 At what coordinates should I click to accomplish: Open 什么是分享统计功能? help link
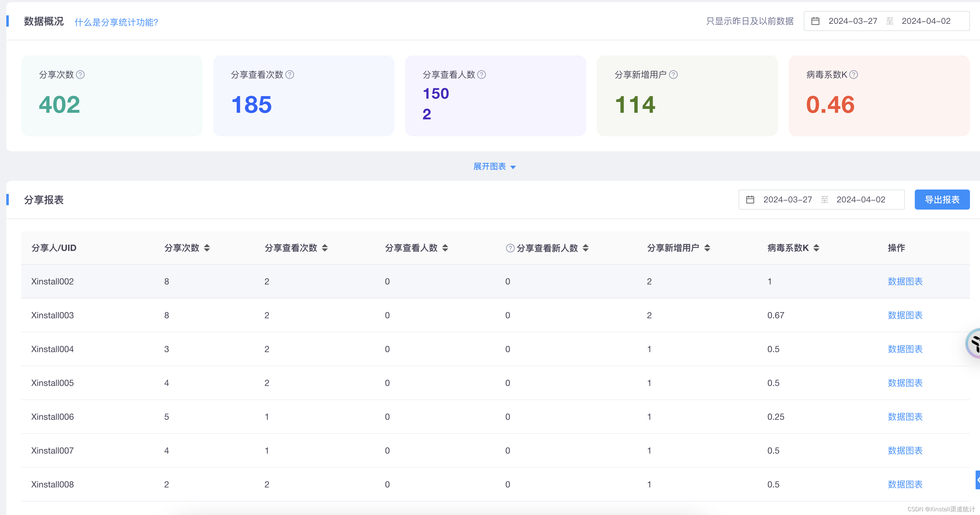point(116,22)
